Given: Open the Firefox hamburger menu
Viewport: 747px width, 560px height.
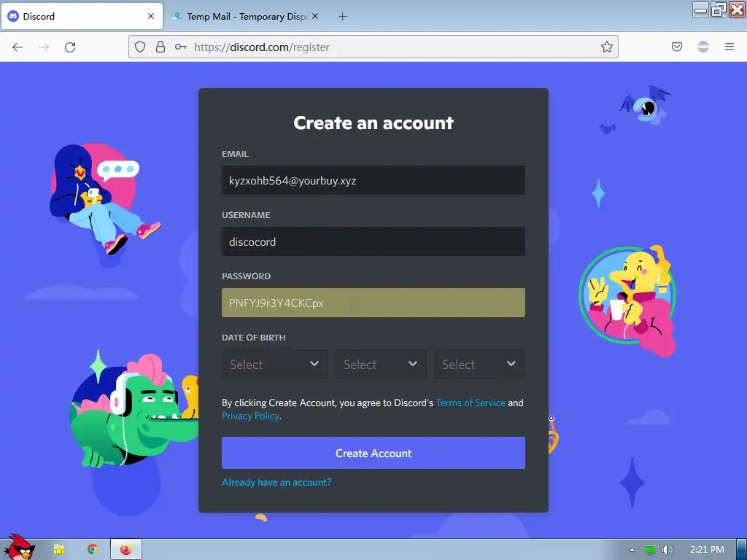Looking at the screenshot, I should [729, 47].
